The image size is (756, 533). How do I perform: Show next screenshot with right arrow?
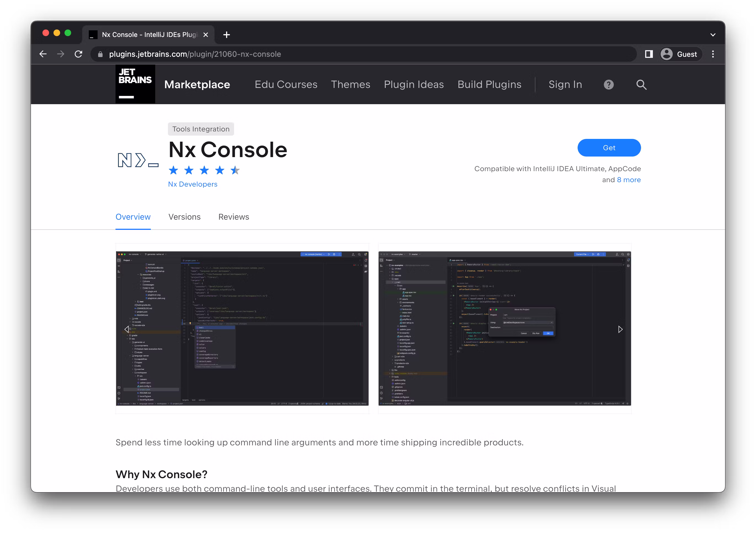tap(620, 329)
